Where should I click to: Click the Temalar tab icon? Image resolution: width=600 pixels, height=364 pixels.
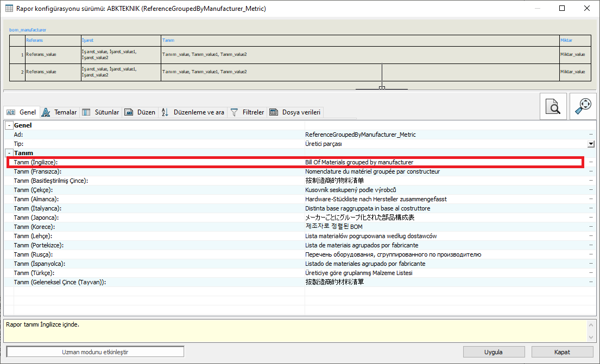tap(45, 112)
